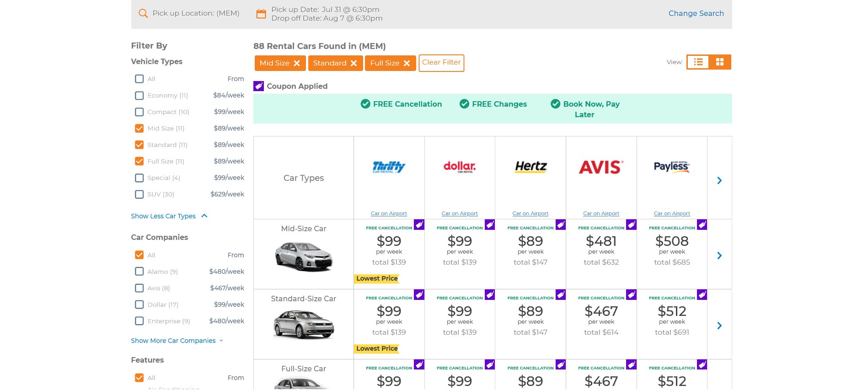Open Avis Car on Airport link

click(x=601, y=213)
